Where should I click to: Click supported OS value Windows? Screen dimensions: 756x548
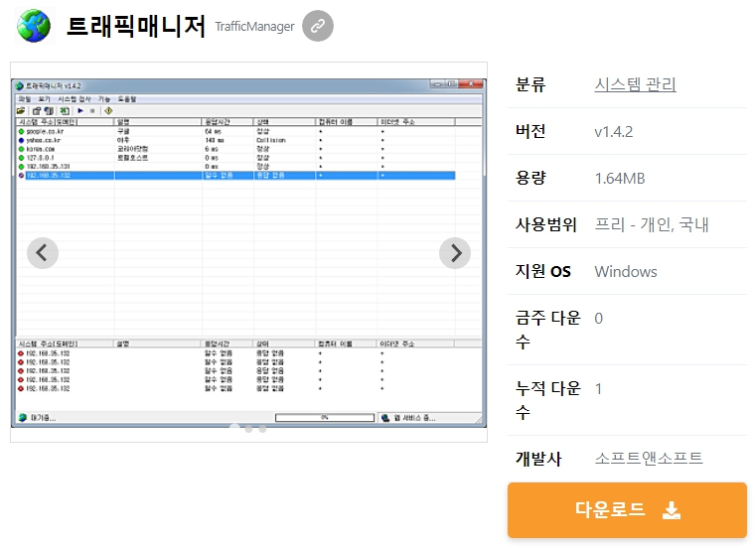pos(626,271)
